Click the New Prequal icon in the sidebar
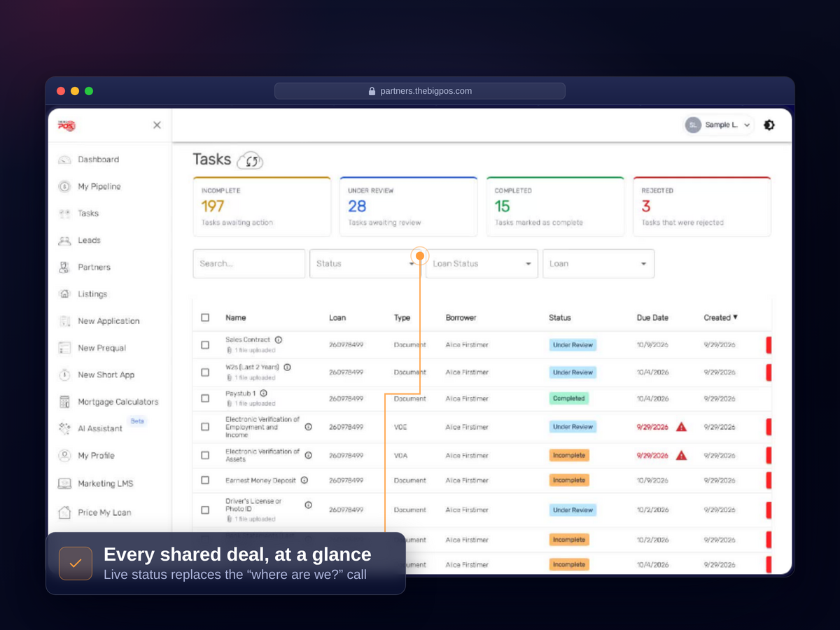The image size is (840, 630). click(x=64, y=348)
